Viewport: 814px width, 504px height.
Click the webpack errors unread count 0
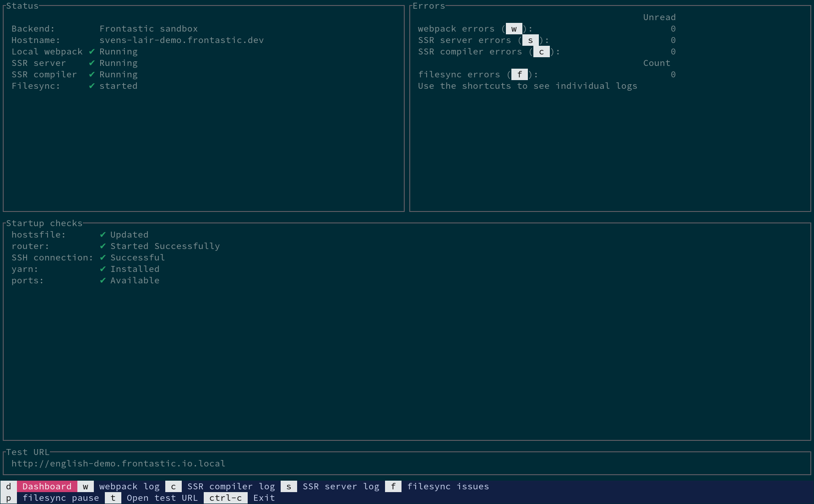[x=673, y=29]
